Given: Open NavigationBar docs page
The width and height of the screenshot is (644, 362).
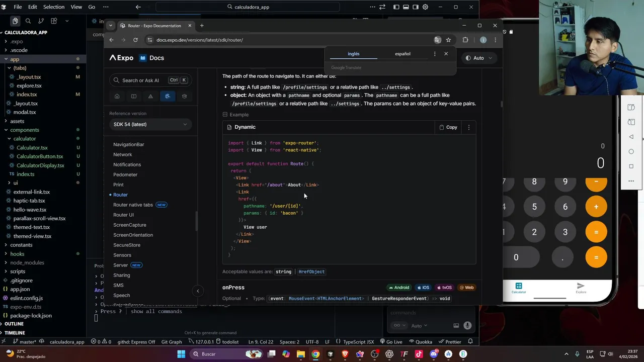Looking at the screenshot, I should click(x=129, y=144).
